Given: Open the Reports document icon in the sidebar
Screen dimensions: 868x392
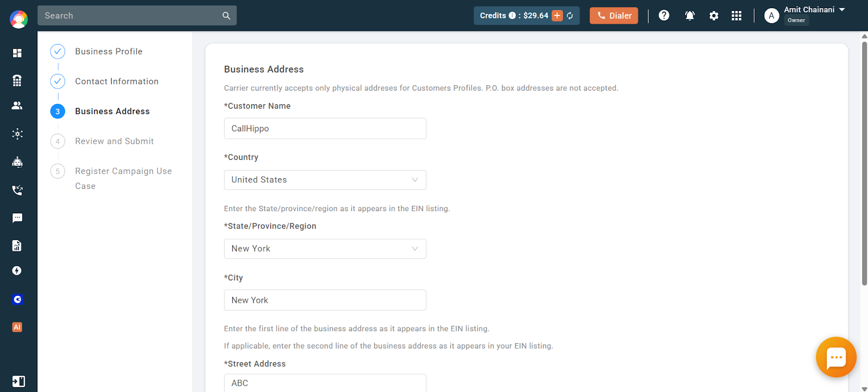Looking at the screenshot, I should [17, 245].
